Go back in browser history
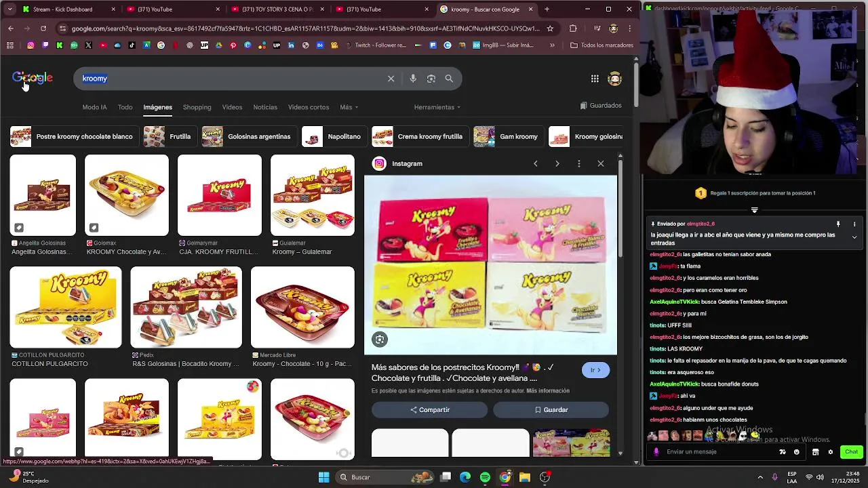The width and height of the screenshot is (868, 488). click(11, 28)
